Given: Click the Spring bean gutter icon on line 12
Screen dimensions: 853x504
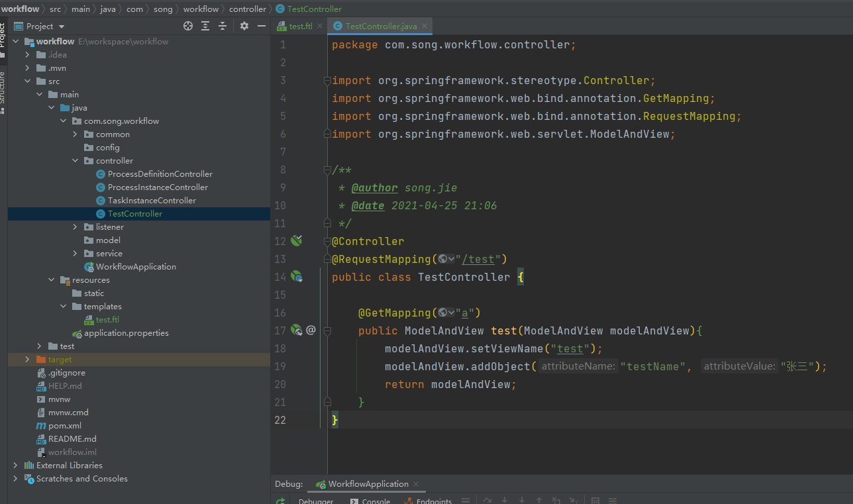Looking at the screenshot, I should point(296,240).
